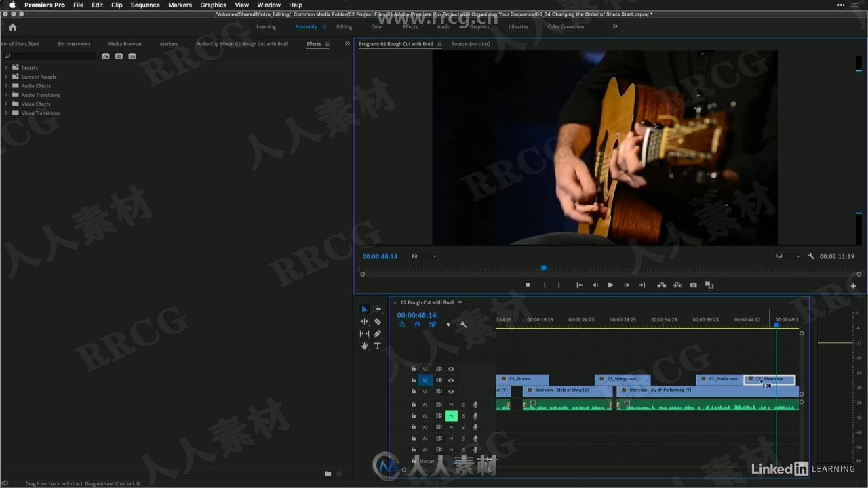Expand the Presets folder
The height and width of the screenshot is (488, 868).
(x=6, y=68)
